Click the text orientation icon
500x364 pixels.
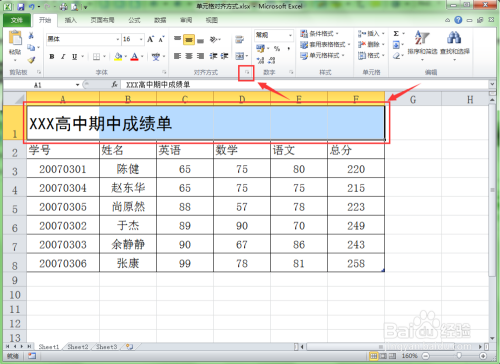coord(214,40)
